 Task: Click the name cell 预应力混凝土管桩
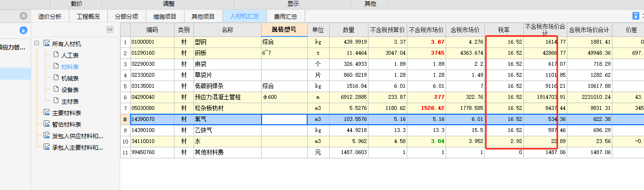pos(227,97)
